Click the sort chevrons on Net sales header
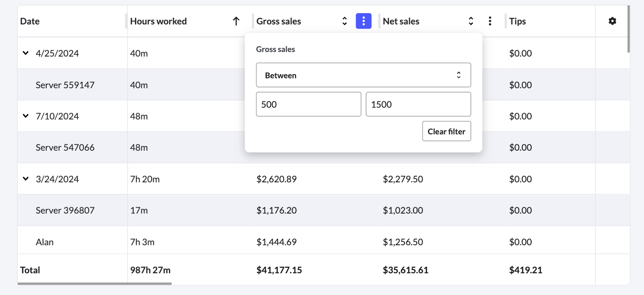 [471, 21]
